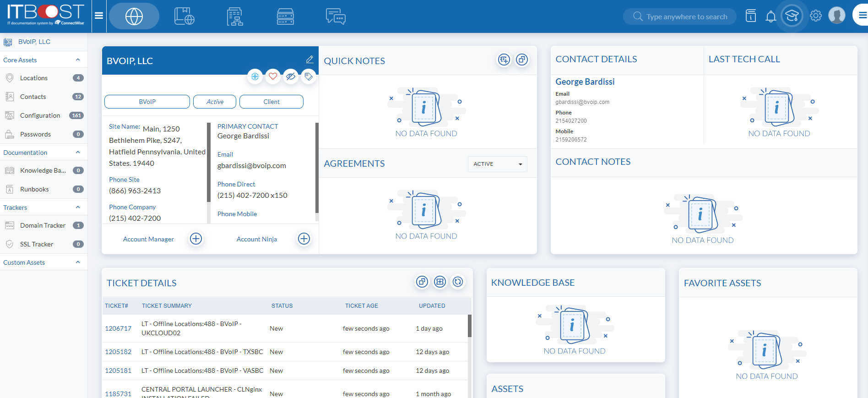The width and height of the screenshot is (868, 398).
Task: Open the notifications bell
Action: point(771,16)
